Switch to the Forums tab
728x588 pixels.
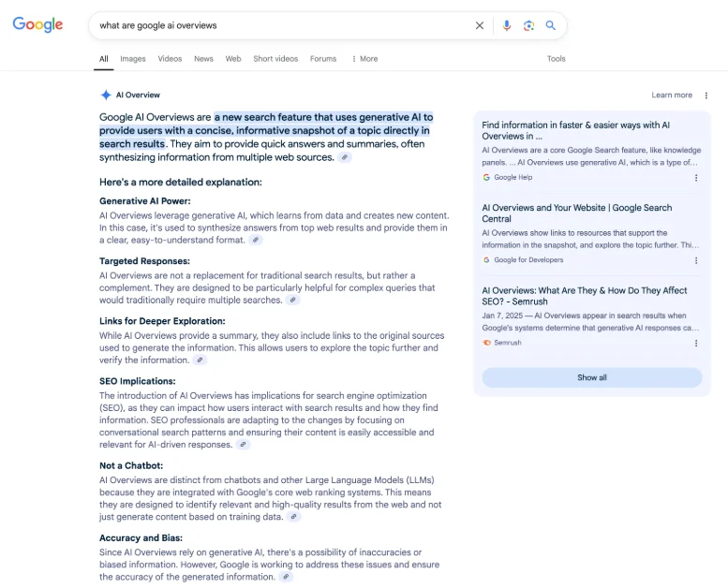(323, 59)
